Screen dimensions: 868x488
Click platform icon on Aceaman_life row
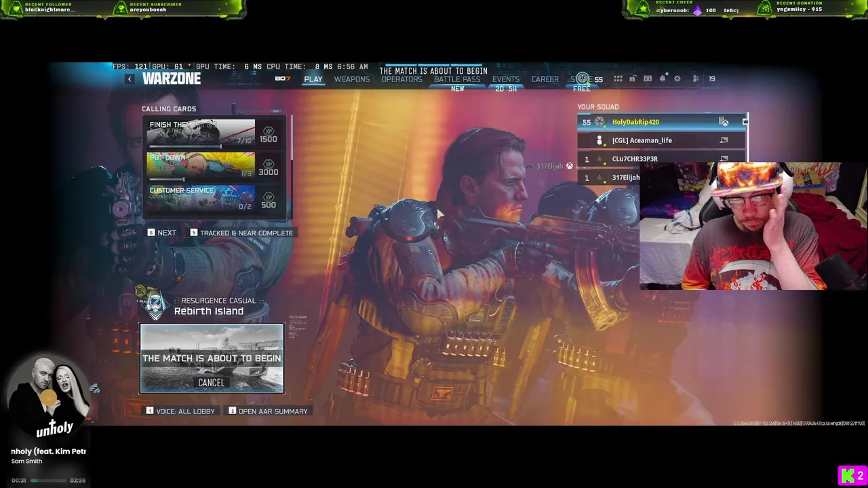[724, 140]
